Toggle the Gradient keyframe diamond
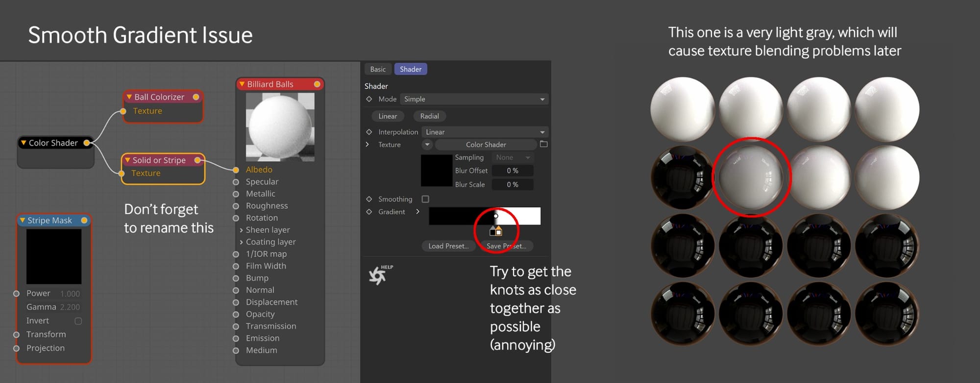980x383 pixels. 369,212
